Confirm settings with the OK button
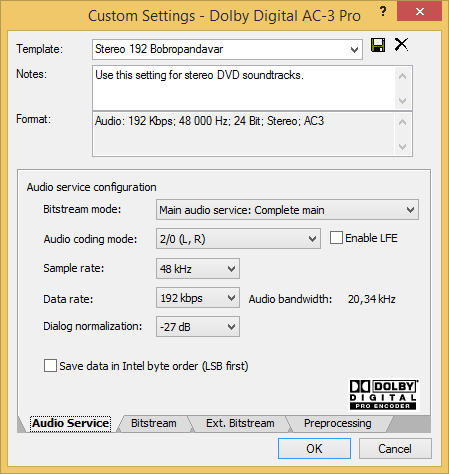Screen dimensions: 449x474 (314, 449)
